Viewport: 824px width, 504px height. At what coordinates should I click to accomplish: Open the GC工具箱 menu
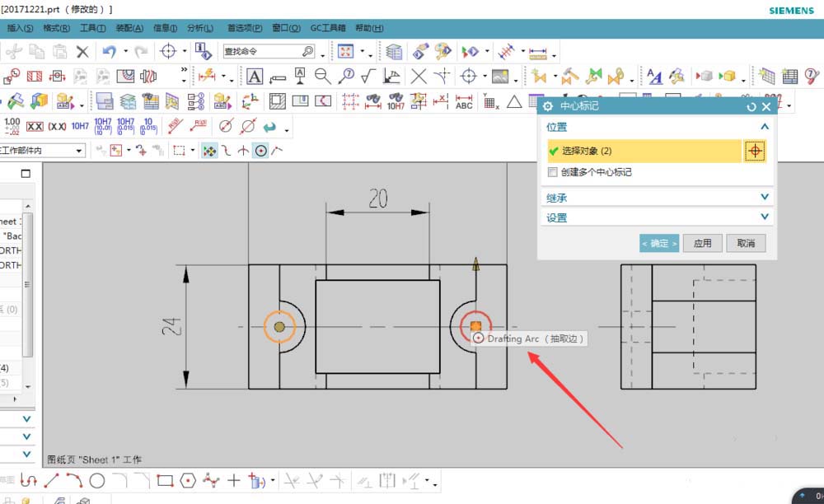pos(328,28)
